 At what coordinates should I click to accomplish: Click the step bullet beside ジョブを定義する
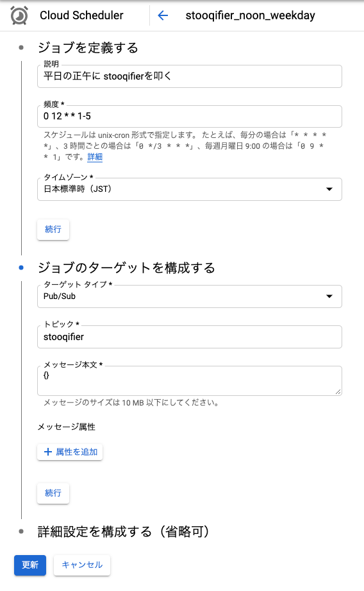pyautogui.click(x=21, y=47)
